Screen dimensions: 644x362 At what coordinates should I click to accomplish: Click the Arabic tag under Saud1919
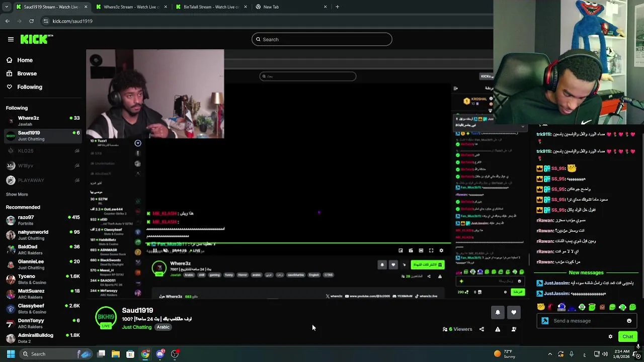(163, 327)
